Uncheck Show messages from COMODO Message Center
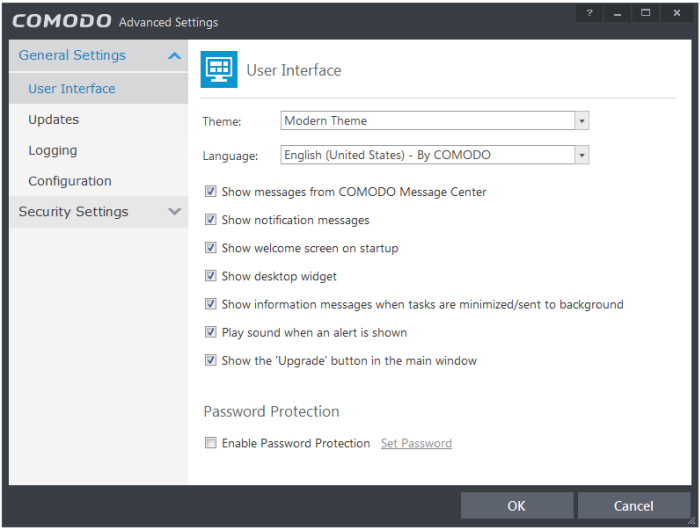 click(211, 192)
